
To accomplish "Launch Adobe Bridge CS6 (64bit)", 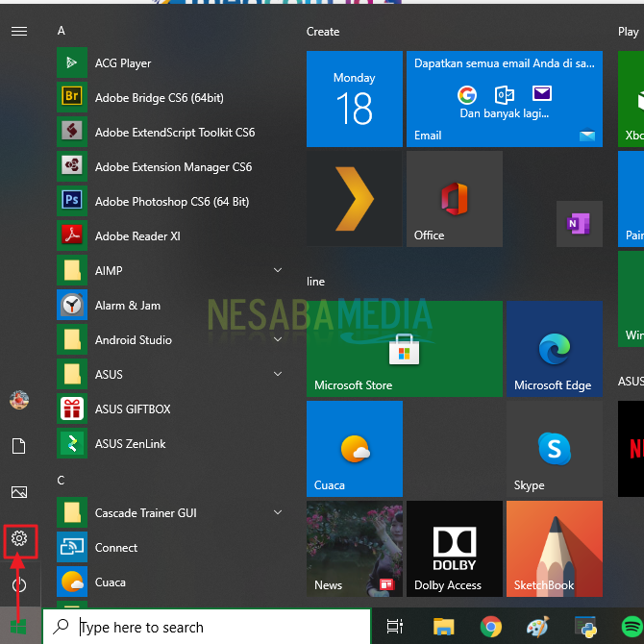I will tap(170, 97).
